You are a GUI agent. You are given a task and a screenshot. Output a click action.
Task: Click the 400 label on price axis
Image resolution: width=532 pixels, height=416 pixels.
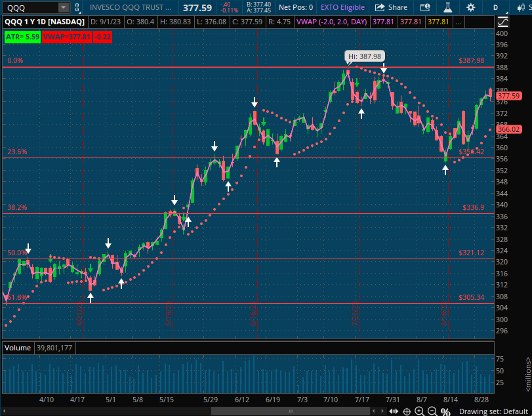click(x=501, y=33)
